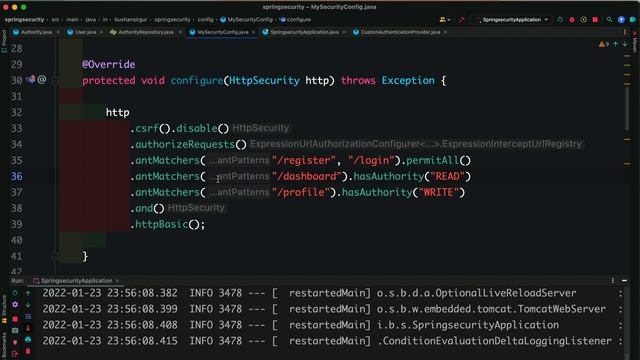Open the run settings gear icon

click(15, 304)
